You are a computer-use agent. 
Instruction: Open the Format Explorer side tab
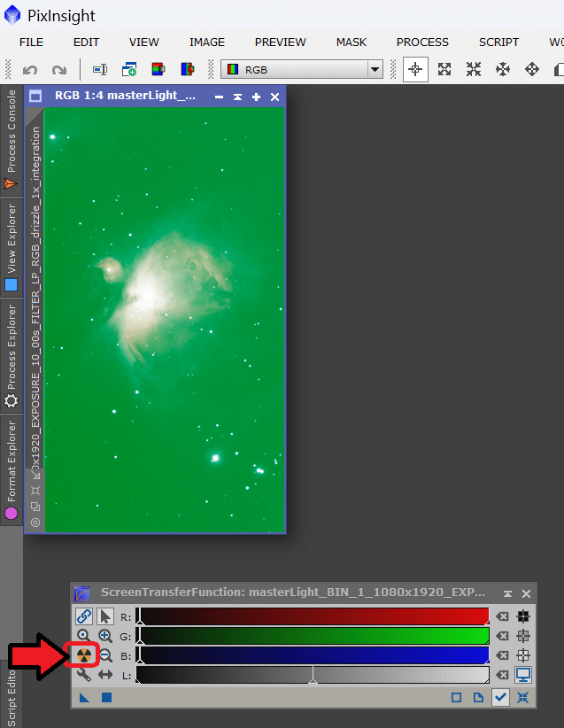click(x=12, y=470)
